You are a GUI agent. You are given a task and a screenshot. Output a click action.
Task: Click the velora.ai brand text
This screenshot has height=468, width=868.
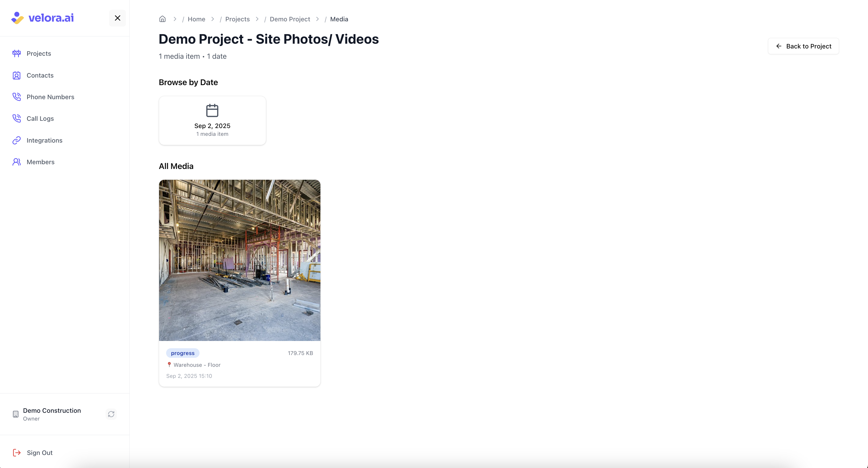51,18
